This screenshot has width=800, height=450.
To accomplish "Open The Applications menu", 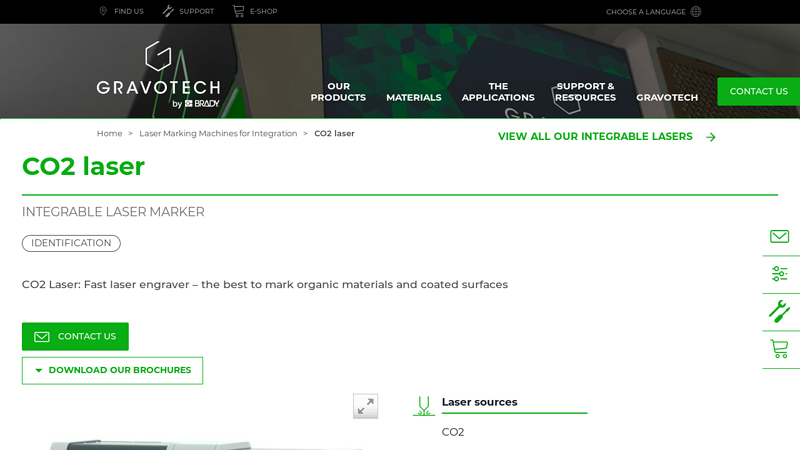I will (498, 92).
